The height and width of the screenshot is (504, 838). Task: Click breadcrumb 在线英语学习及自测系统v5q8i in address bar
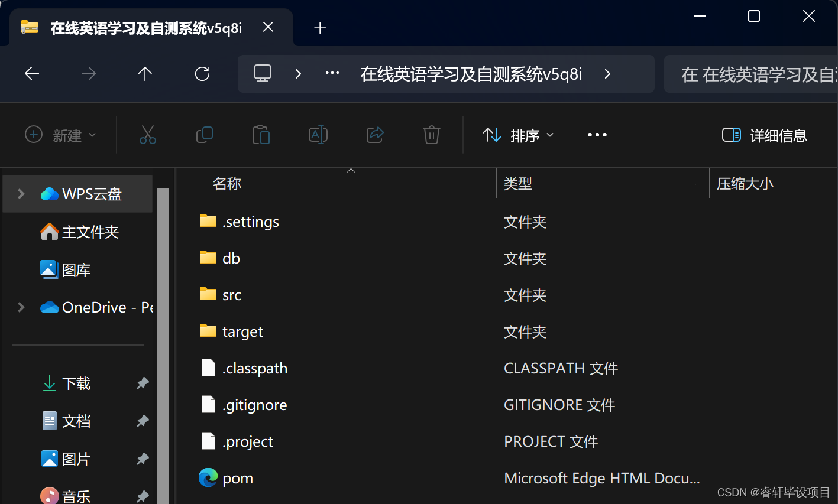point(471,74)
